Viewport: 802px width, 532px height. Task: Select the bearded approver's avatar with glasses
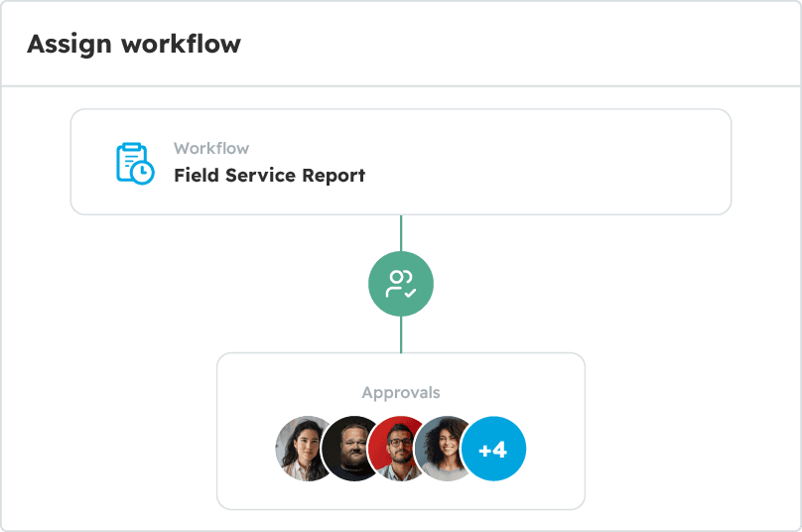[351, 449]
